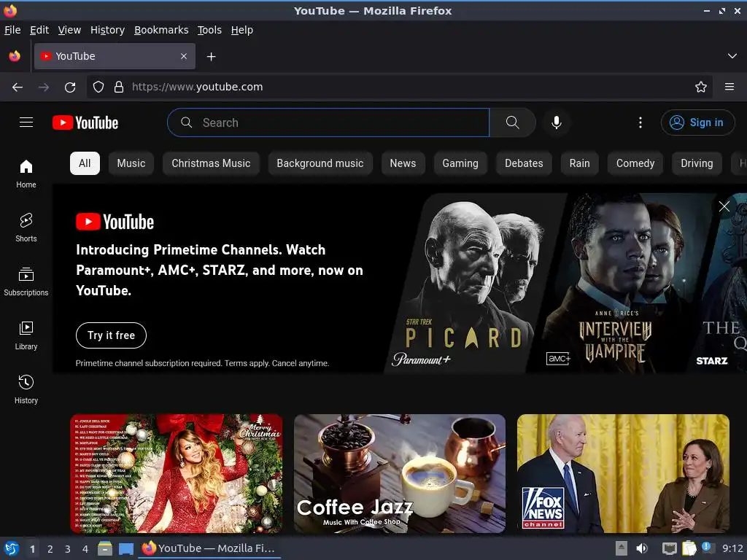Image resolution: width=747 pixels, height=560 pixels.
Task: Click the Firefox View icon beside tabs
Action: tap(15, 56)
